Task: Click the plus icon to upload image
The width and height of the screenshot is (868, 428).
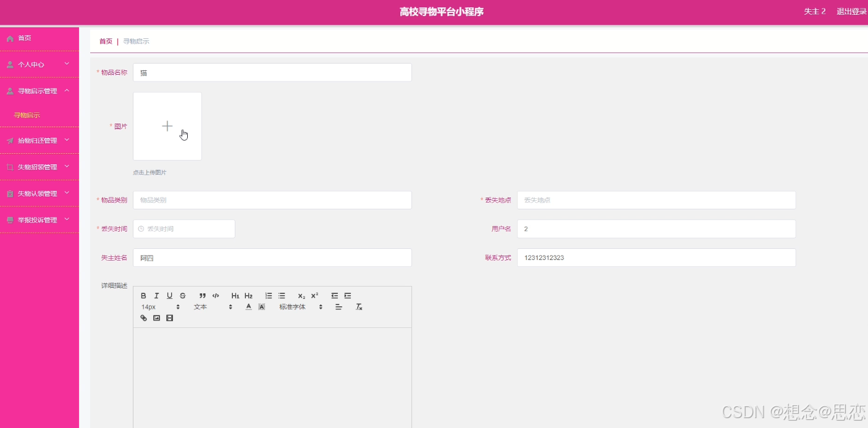Action: (x=167, y=126)
